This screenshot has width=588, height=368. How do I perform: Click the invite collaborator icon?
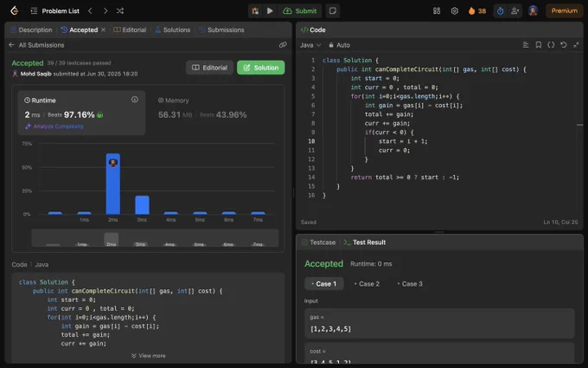point(514,11)
